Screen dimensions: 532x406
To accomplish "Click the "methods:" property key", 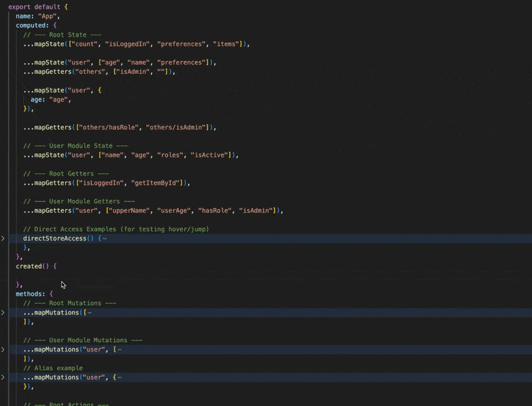I will [31, 294].
